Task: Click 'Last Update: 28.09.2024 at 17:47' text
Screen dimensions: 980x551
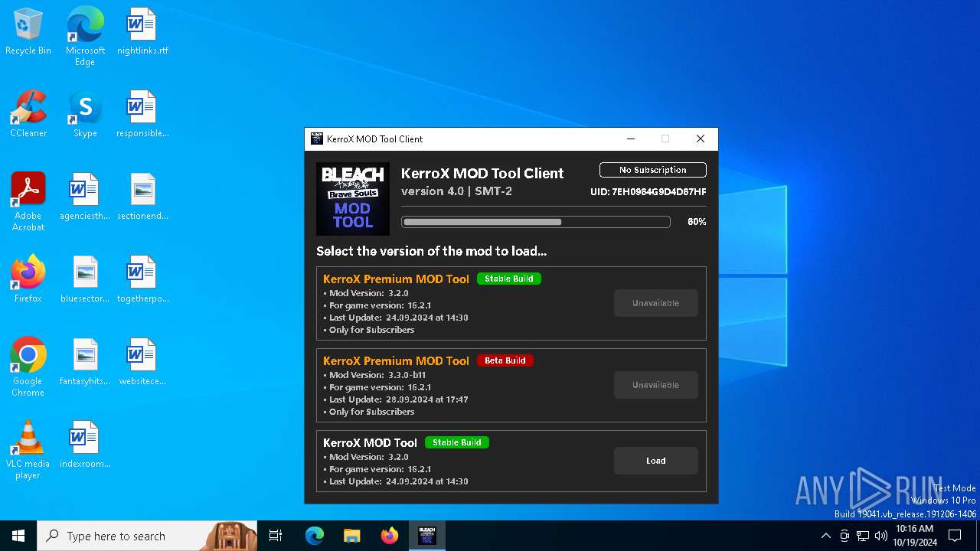Action: 399,399
